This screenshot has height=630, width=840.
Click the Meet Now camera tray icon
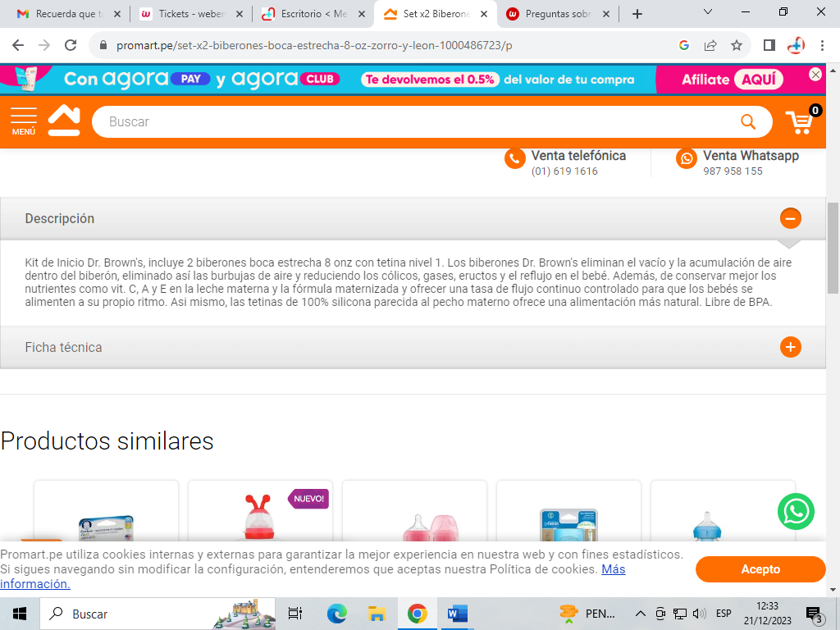tap(660, 614)
